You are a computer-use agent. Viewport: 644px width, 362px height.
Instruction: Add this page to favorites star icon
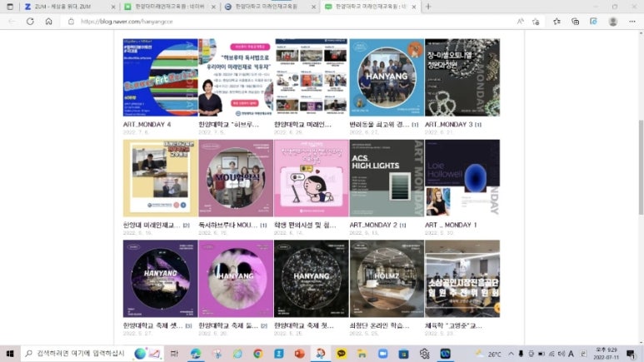[x=536, y=22]
